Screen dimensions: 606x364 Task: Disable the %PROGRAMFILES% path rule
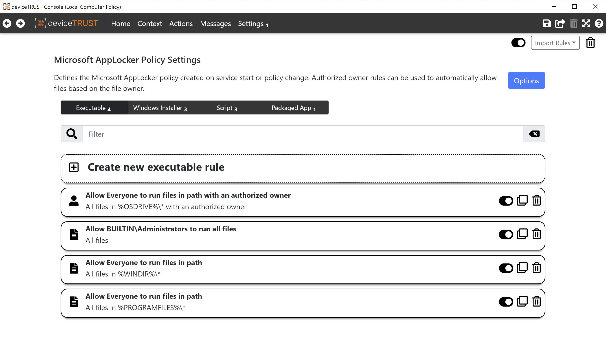click(506, 302)
